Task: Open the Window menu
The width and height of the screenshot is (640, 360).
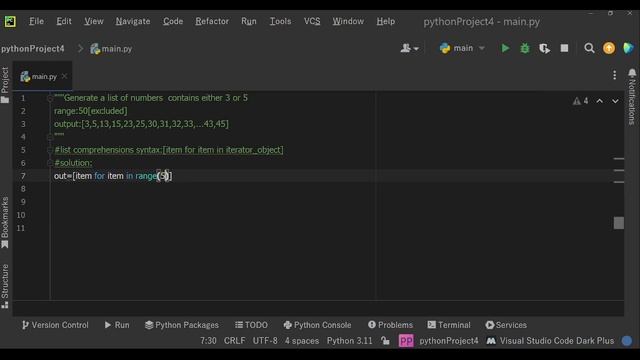Action: click(348, 21)
